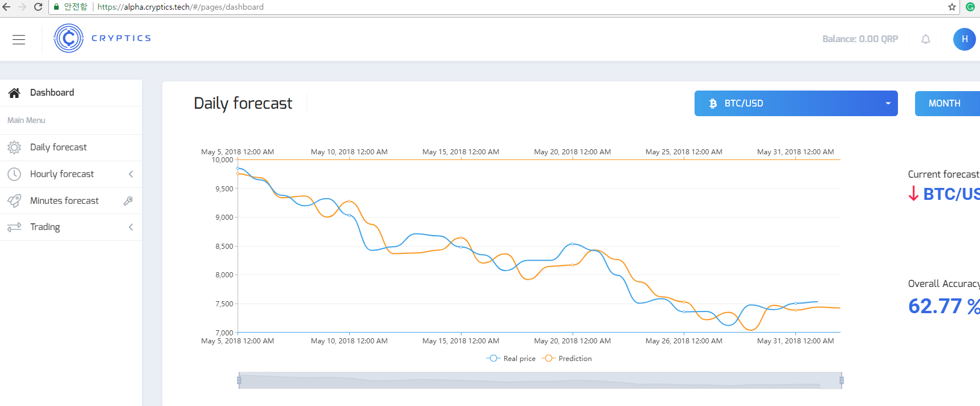Click the CRYPTICS brand text
Image resolution: width=980 pixels, height=406 pixels.
pyautogui.click(x=121, y=38)
